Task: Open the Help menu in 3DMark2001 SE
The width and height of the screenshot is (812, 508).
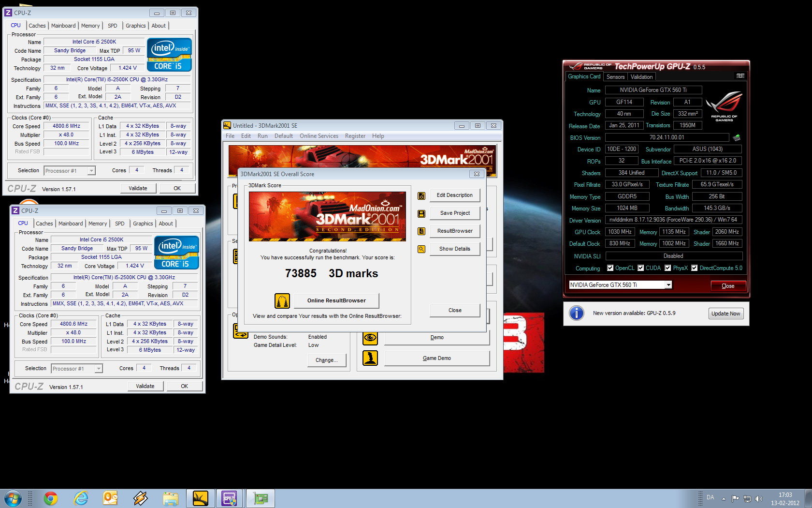Action: coord(378,136)
